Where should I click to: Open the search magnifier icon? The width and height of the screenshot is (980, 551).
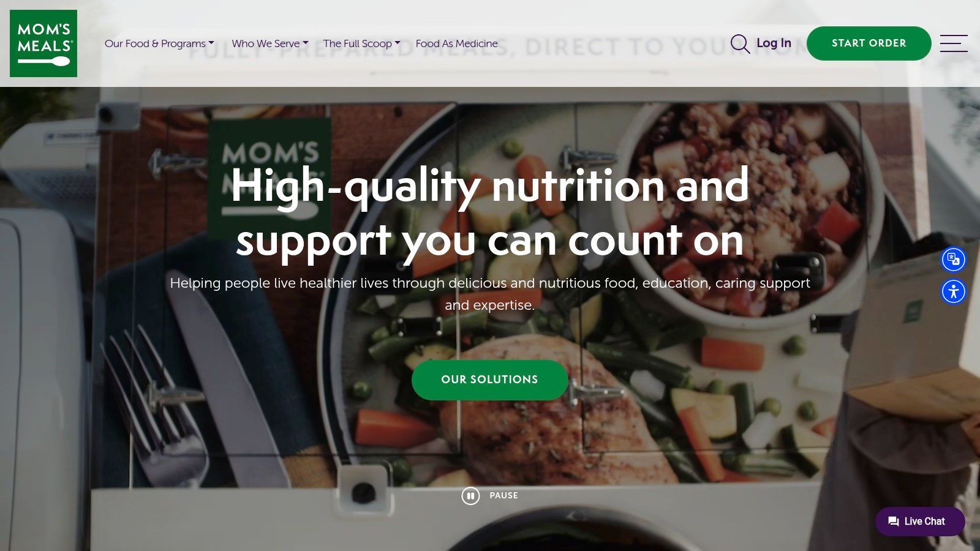tap(740, 43)
